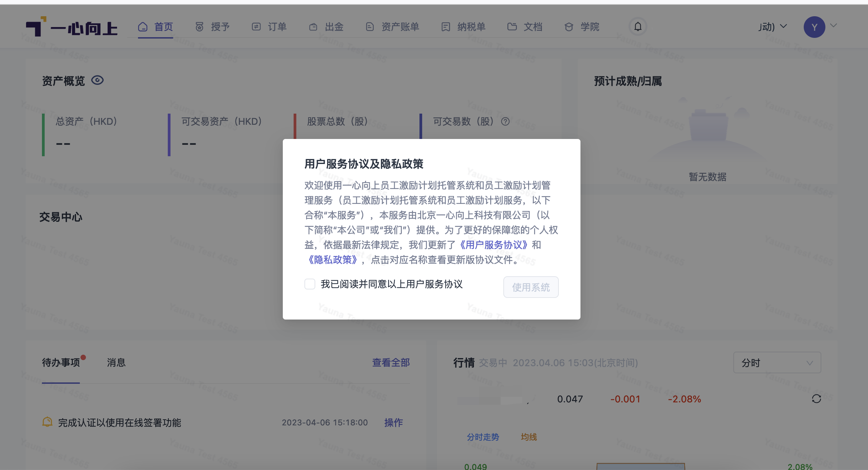The width and height of the screenshot is (868, 470).
Task: Click the 订单 order icon
Action: [256, 27]
